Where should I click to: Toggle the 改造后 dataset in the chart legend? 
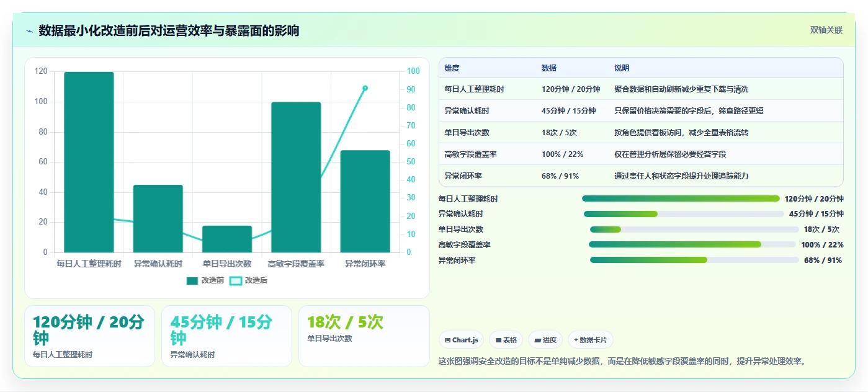[x=249, y=280]
